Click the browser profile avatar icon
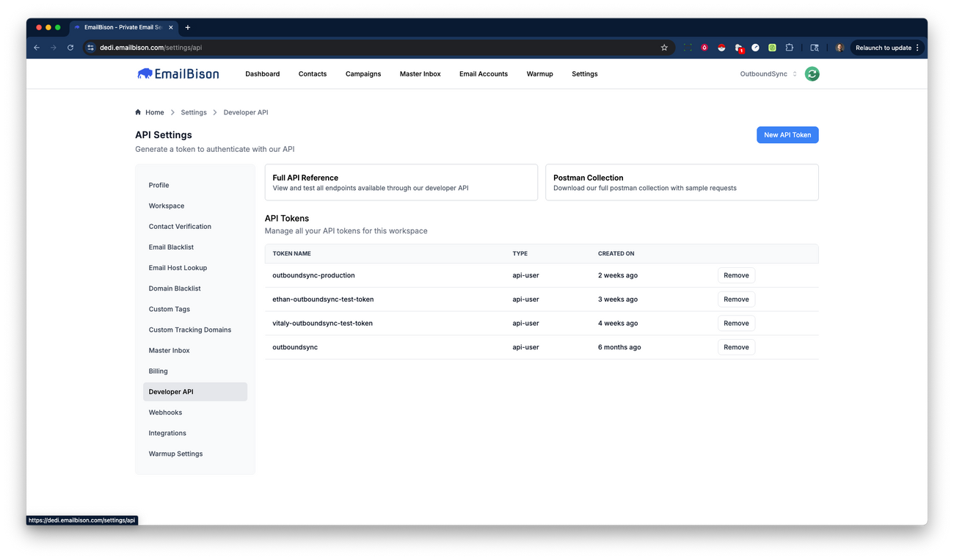The height and width of the screenshot is (560, 954). [839, 47]
